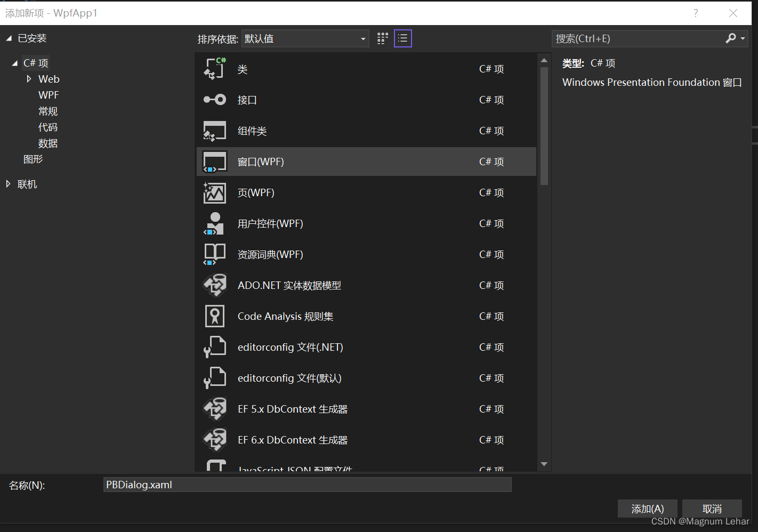Image resolution: width=758 pixels, height=532 pixels.
Task: Select the 接口 (Interface) template
Action: (x=247, y=100)
